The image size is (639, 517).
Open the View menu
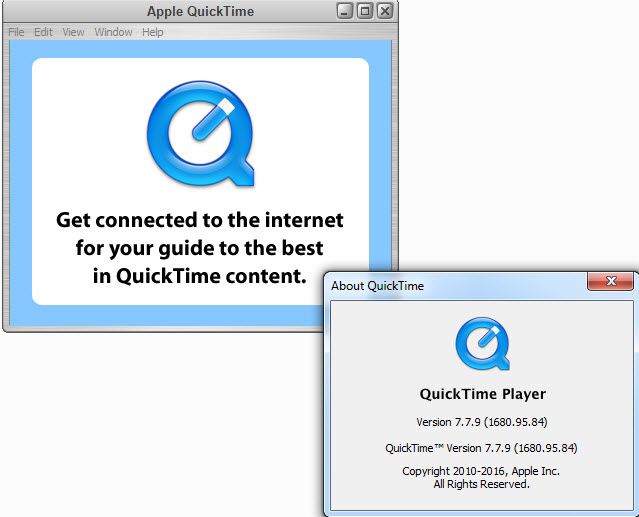point(73,32)
